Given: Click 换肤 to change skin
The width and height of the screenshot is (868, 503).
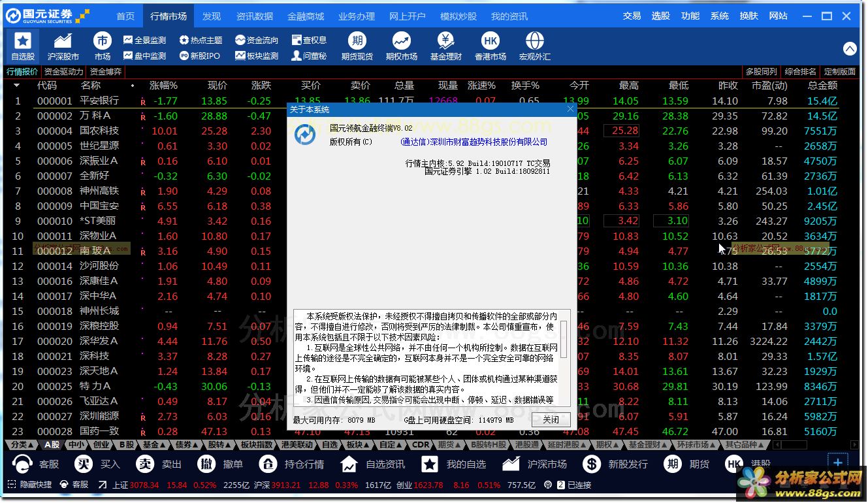Looking at the screenshot, I should pyautogui.click(x=748, y=16).
